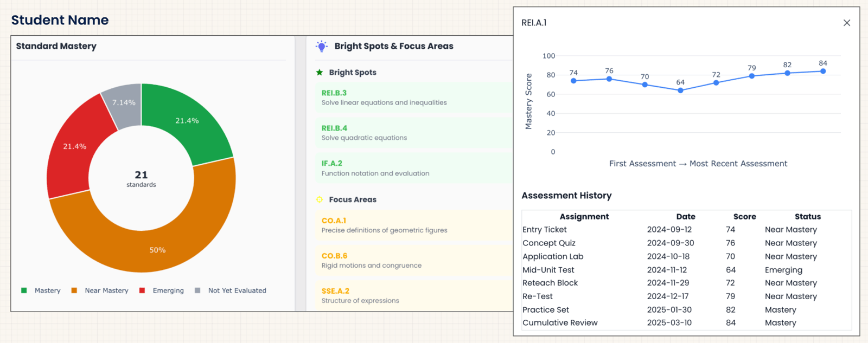Viewport: 868px width, 343px height.
Task: Click the Status column header
Action: [x=808, y=217]
